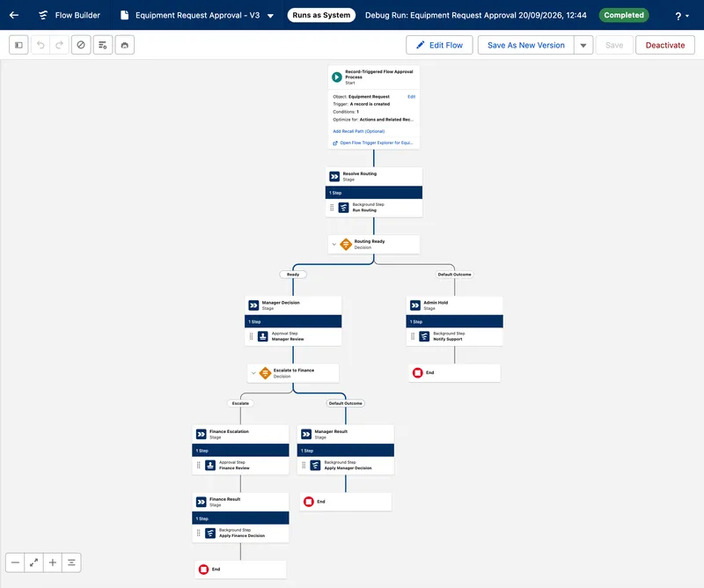704x588 pixels.
Task: Grab the Run Routing step drag handle
Action: click(x=332, y=208)
